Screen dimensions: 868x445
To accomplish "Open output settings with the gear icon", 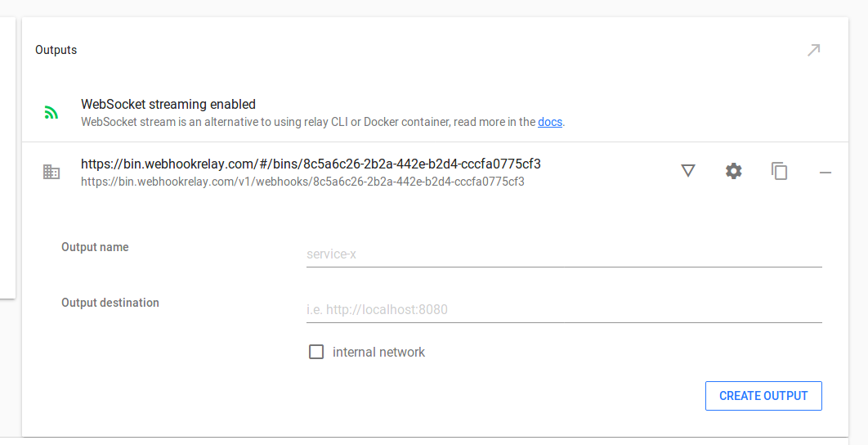I will [x=734, y=171].
